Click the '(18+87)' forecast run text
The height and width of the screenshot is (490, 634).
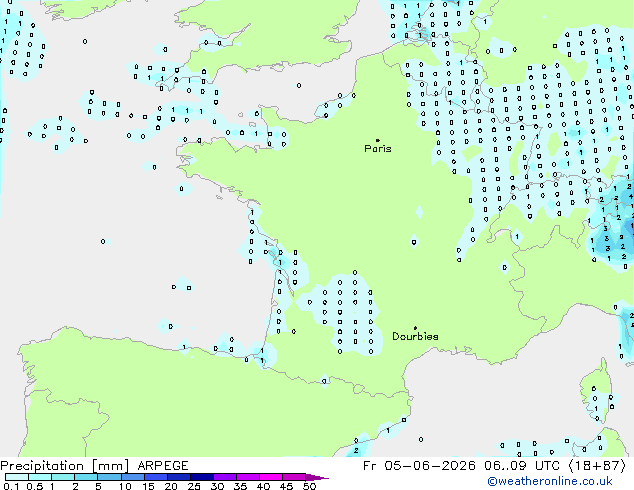pyautogui.click(x=597, y=466)
